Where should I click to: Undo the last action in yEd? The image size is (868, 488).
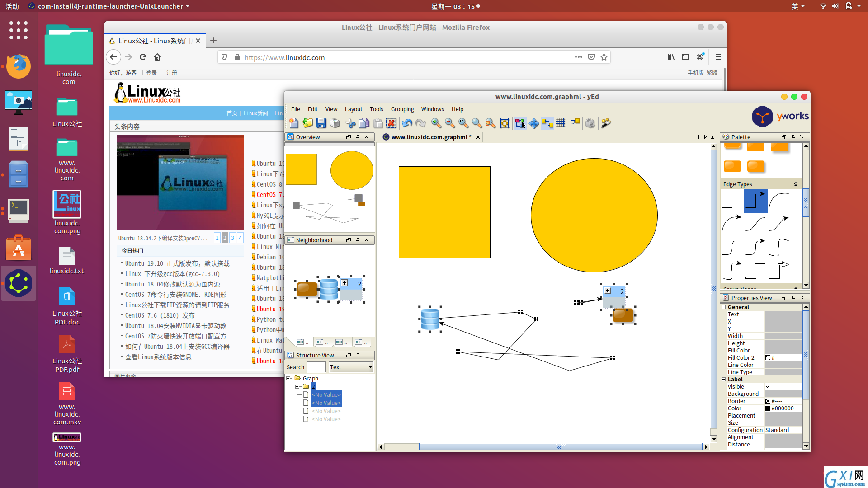[407, 123]
